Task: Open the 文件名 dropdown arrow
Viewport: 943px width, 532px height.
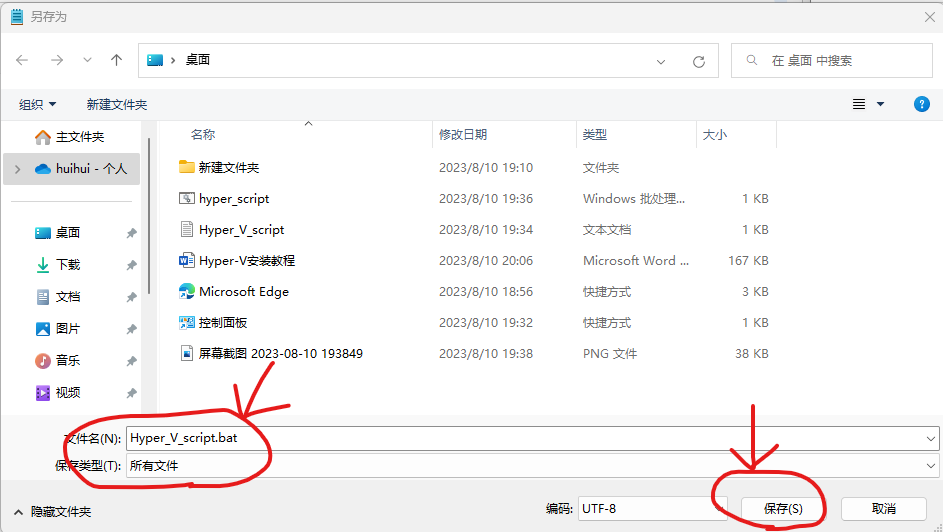Action: coord(930,439)
